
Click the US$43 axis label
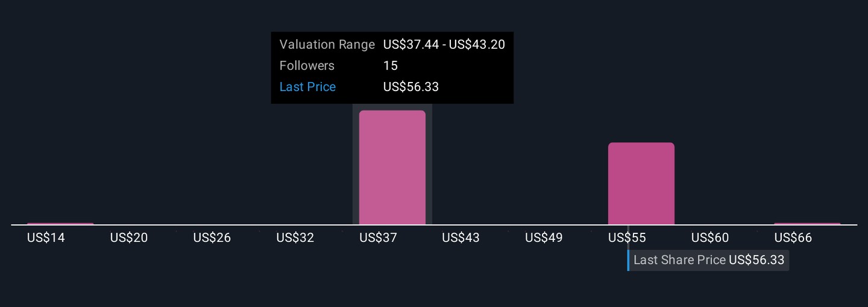point(461,238)
